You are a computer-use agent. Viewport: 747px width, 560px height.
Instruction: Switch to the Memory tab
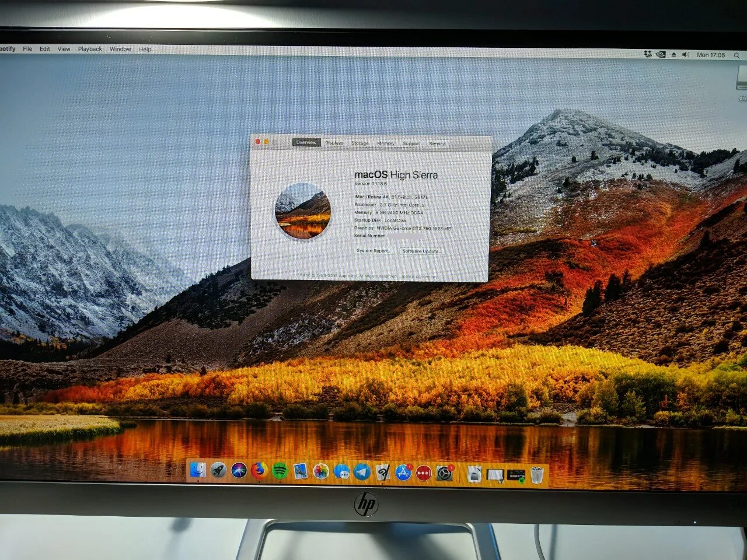[x=386, y=143]
